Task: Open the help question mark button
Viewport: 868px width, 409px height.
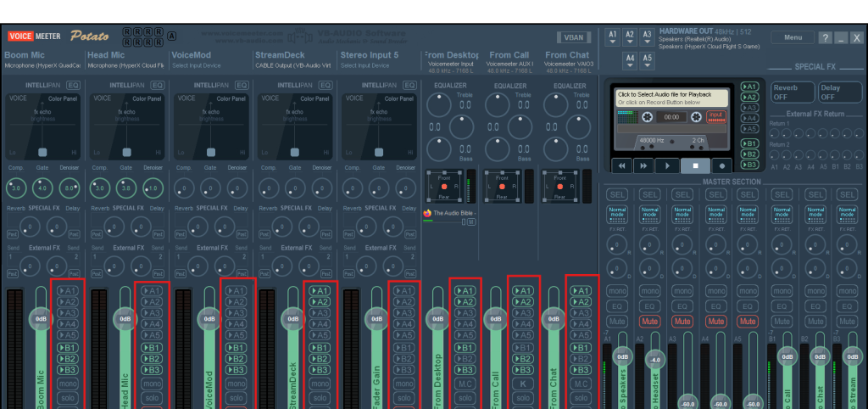Action: (x=826, y=37)
